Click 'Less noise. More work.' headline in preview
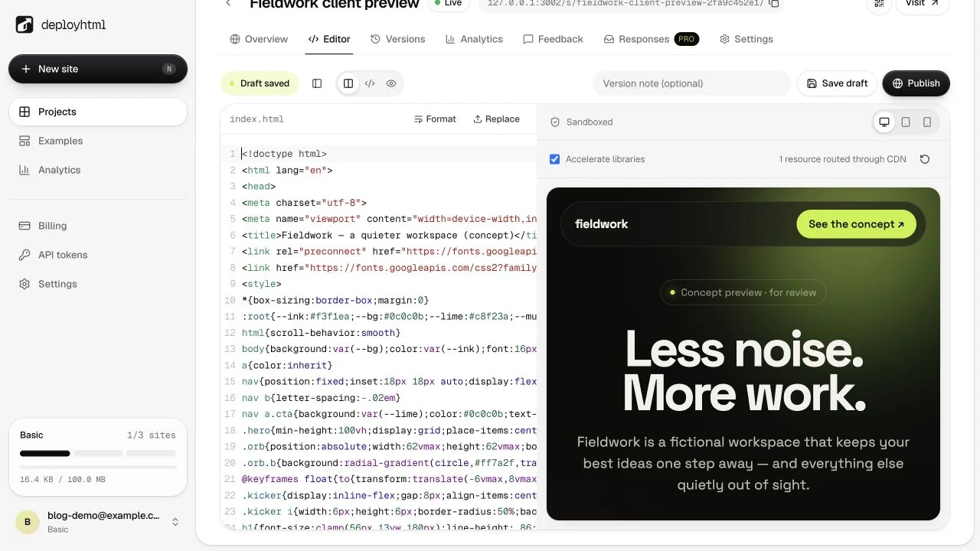 coord(744,371)
